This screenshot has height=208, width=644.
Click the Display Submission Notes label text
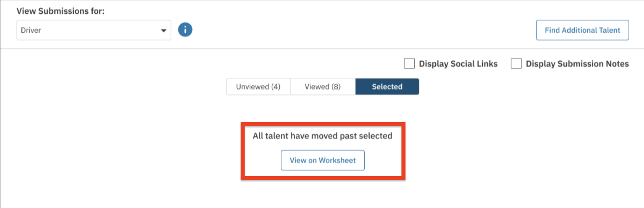[577, 64]
